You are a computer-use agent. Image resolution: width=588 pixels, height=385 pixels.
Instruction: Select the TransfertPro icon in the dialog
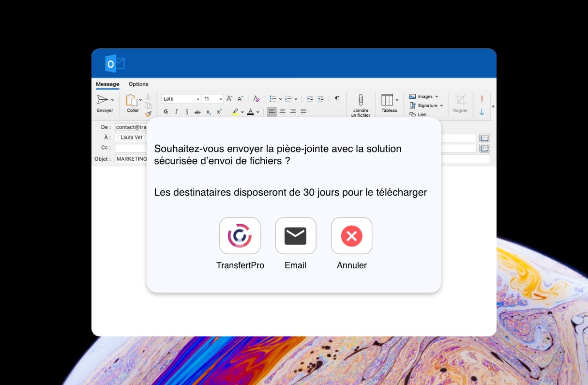240,236
